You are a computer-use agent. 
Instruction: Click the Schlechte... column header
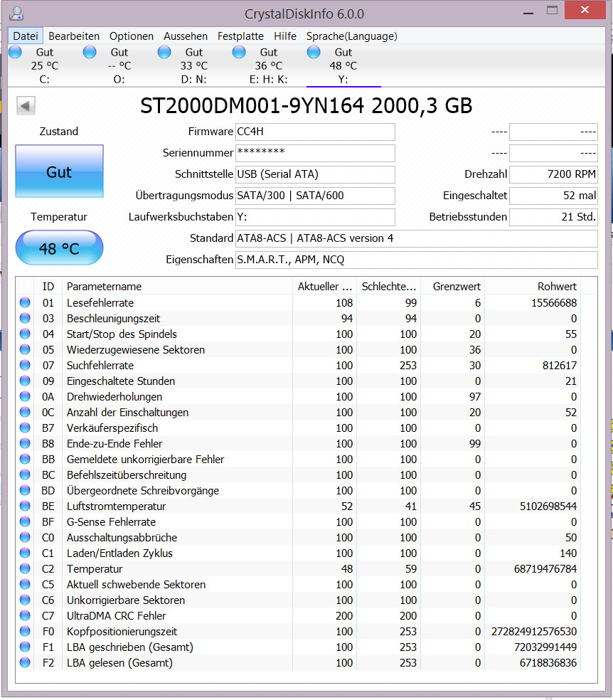pos(388,286)
